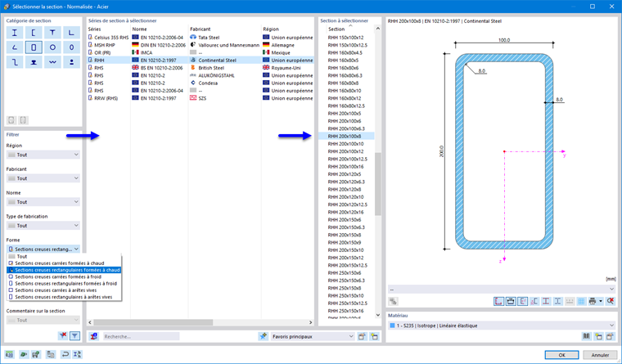The width and height of the screenshot is (622, 364).
Task: Click the section info icon beside Recherche field
Action: 93,336
